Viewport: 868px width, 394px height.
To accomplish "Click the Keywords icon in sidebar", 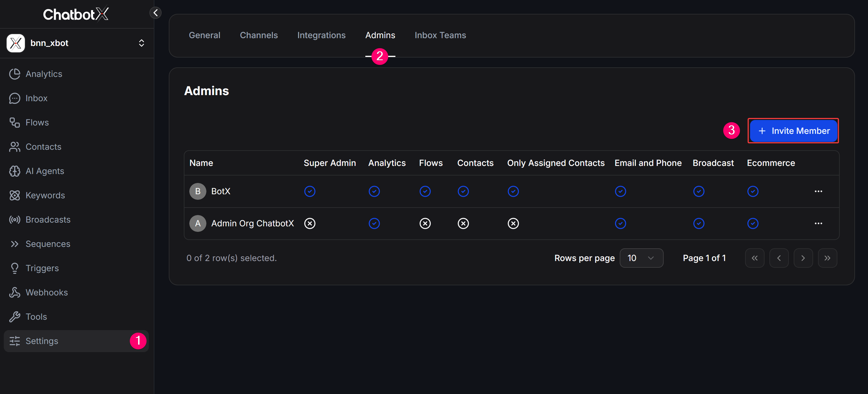I will (14, 195).
